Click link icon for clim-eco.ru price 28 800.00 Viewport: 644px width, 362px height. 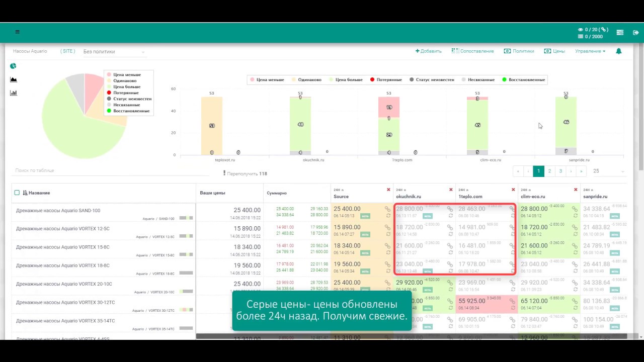point(575,209)
